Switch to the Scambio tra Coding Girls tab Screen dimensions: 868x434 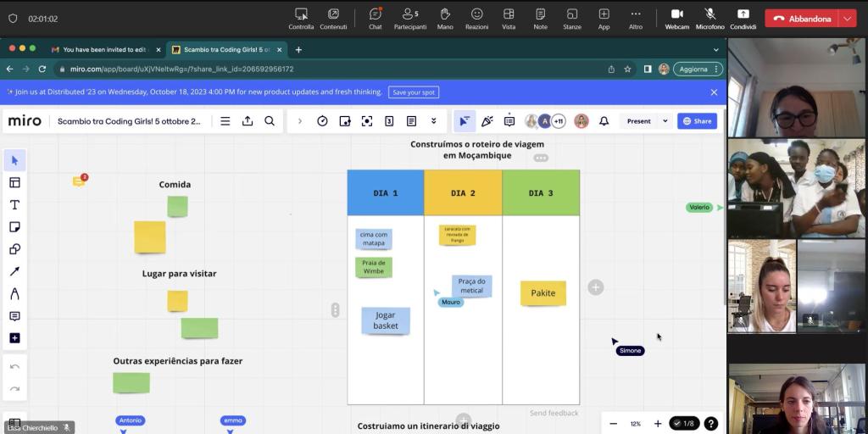pos(227,50)
